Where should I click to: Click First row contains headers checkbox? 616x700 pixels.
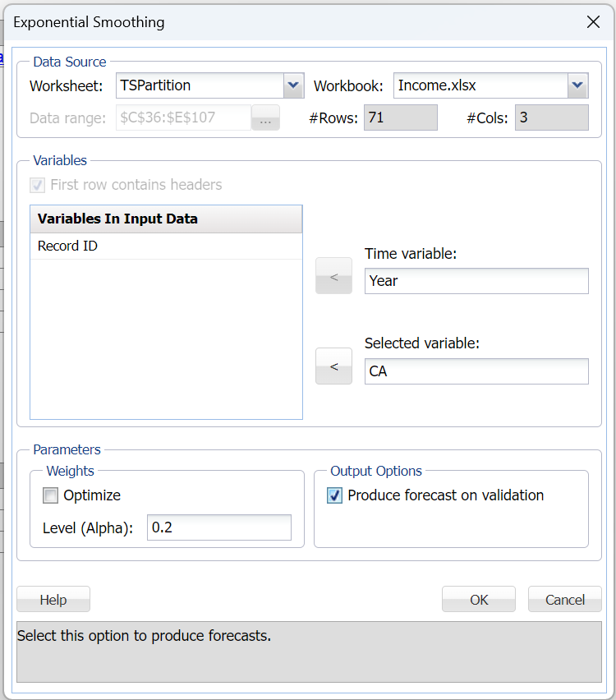[38, 185]
